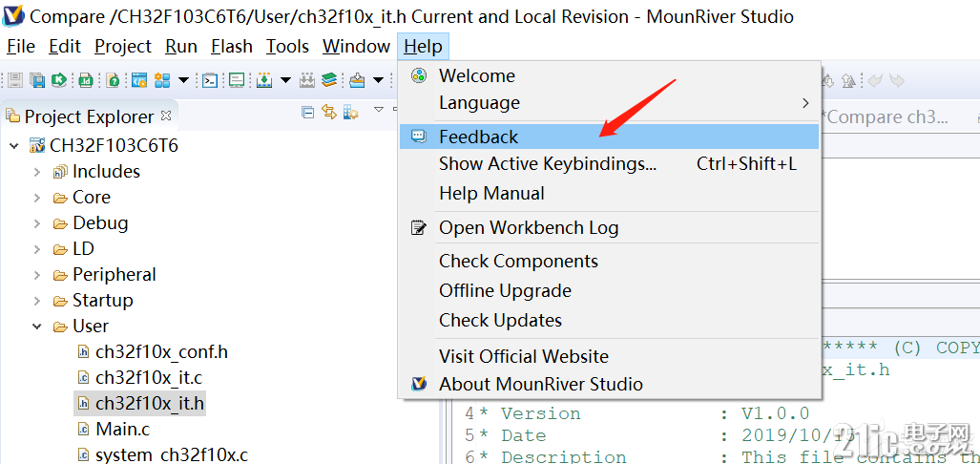Click the .ld linker script toolbar icon
The image size is (980, 464).
point(86,80)
